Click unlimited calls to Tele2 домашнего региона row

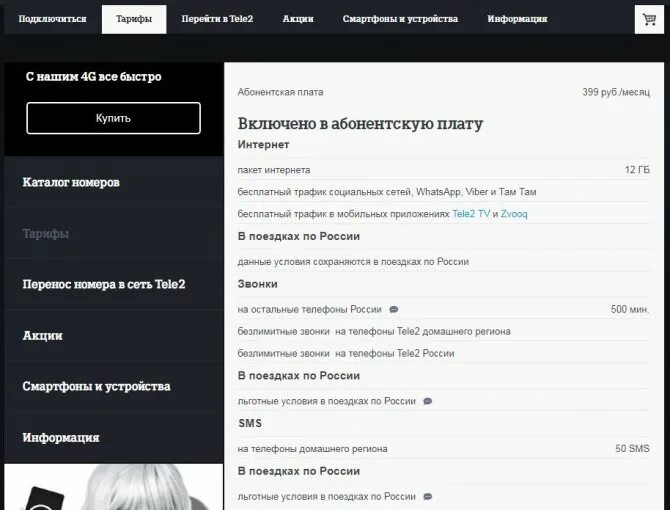(374, 331)
